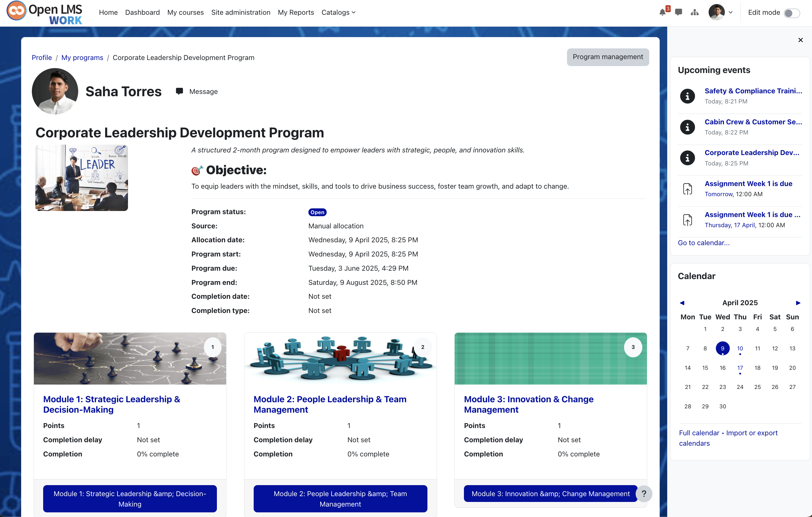Viewport: 812px width, 517px height.
Task: Open Module 1: Strategic Leadership title link
Action: point(111,404)
